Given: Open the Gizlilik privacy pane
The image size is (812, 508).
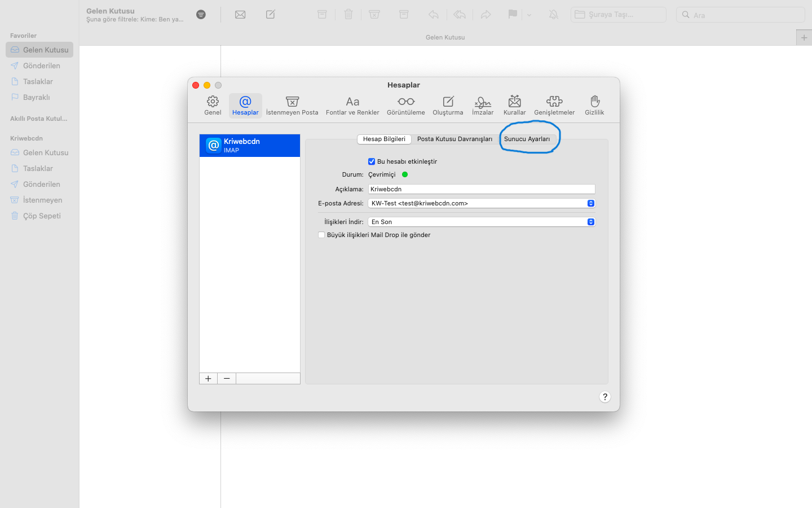Looking at the screenshot, I should click(x=594, y=105).
